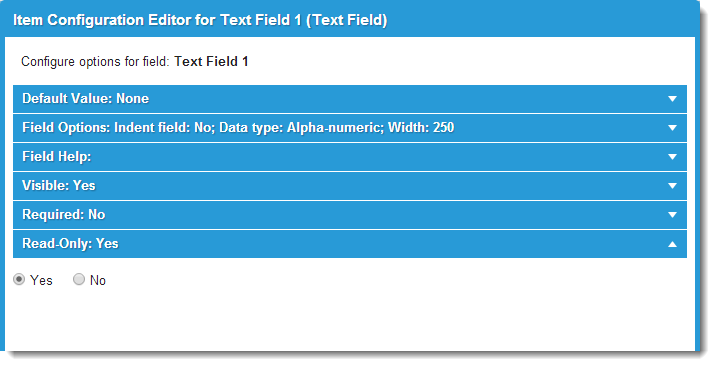715x366 pixels.
Task: Click the "No" radio label text
Action: [98, 280]
